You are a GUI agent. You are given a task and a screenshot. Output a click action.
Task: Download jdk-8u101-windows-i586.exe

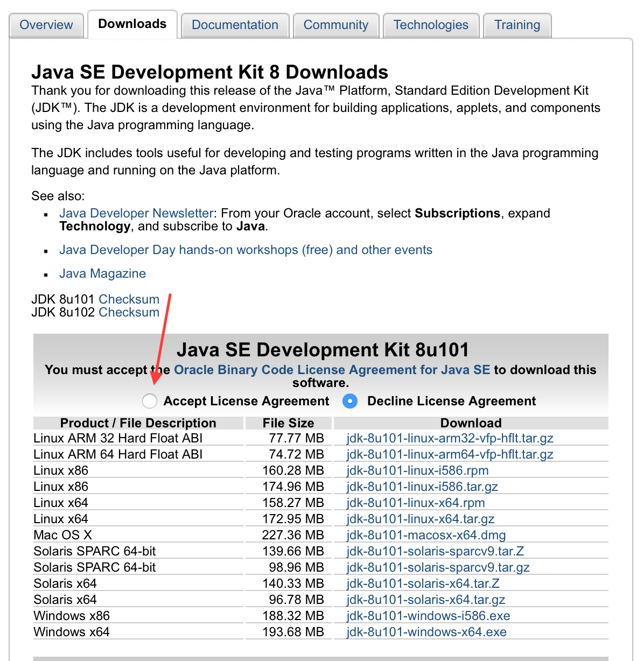tap(429, 616)
